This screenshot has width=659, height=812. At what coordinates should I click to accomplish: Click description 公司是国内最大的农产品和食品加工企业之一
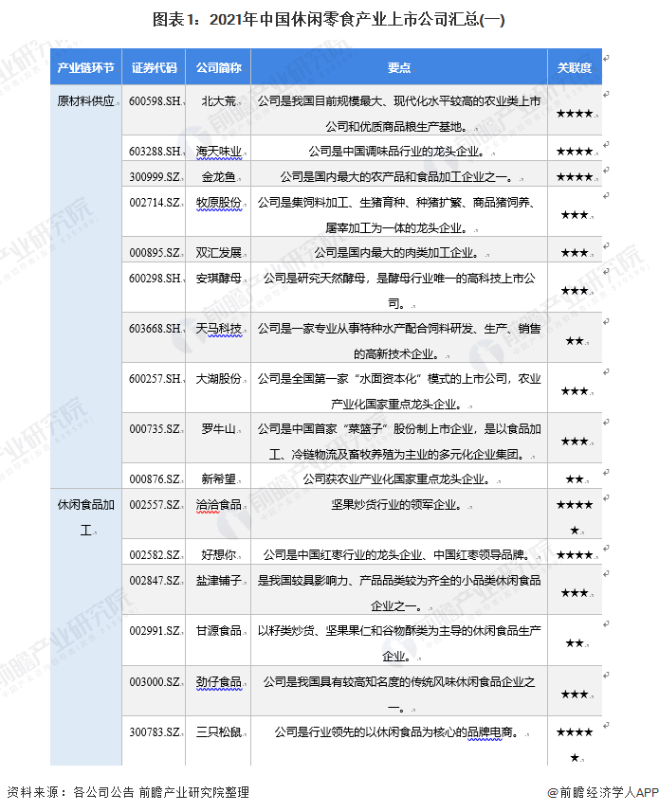click(x=398, y=176)
